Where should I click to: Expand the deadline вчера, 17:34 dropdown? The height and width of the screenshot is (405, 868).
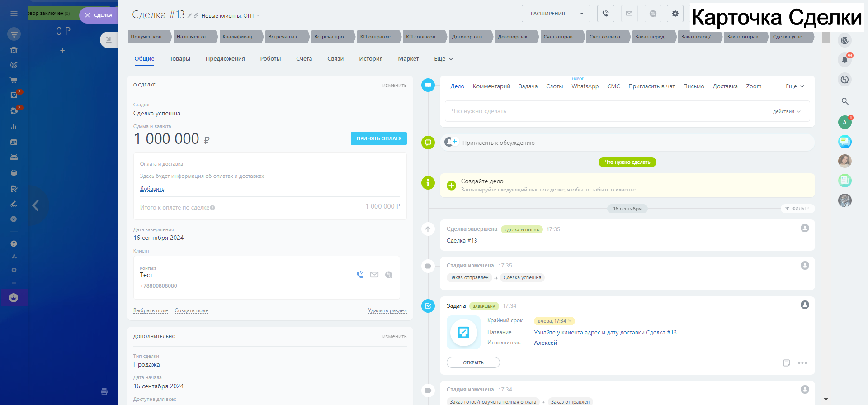(554, 321)
